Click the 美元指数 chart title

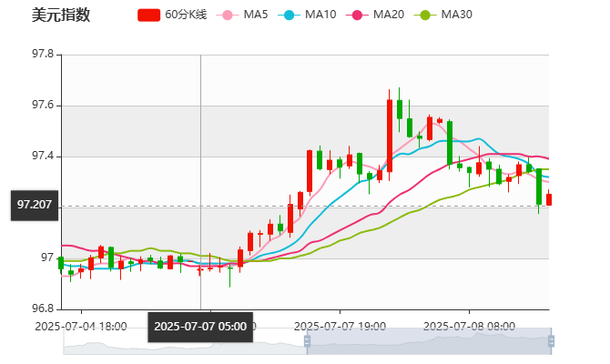pos(61,15)
